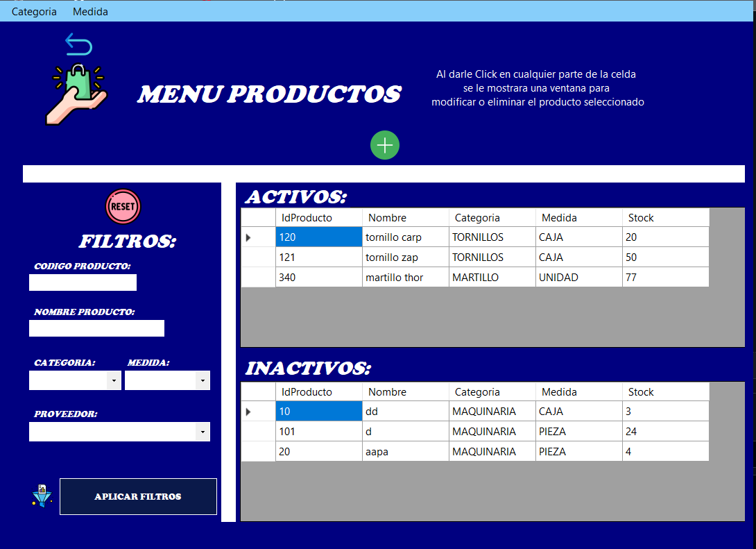Click the row selector arrow for product 120
Image resolution: width=756 pixels, height=549 pixels.
point(248,237)
